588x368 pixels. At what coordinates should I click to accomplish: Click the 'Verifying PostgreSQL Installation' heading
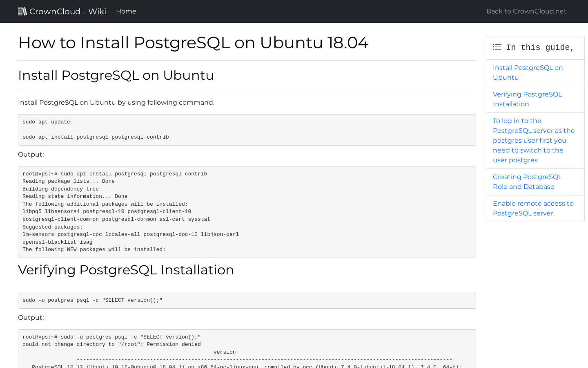126,270
